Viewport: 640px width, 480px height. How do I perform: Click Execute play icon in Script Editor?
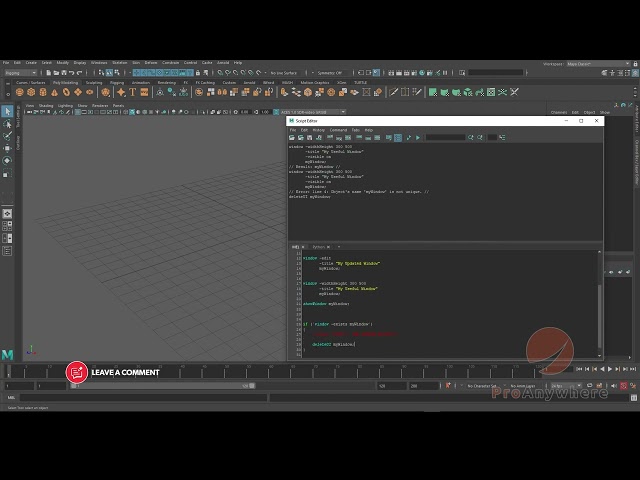pos(418,138)
